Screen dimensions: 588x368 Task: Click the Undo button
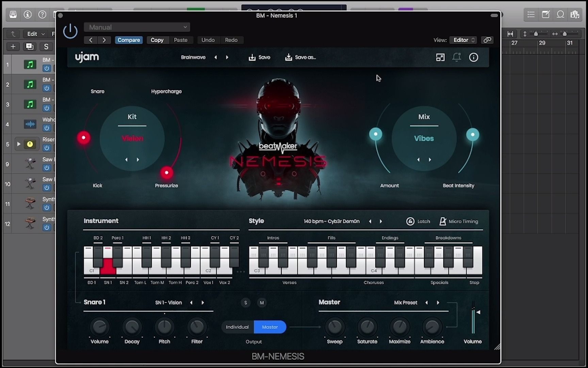[x=208, y=40]
